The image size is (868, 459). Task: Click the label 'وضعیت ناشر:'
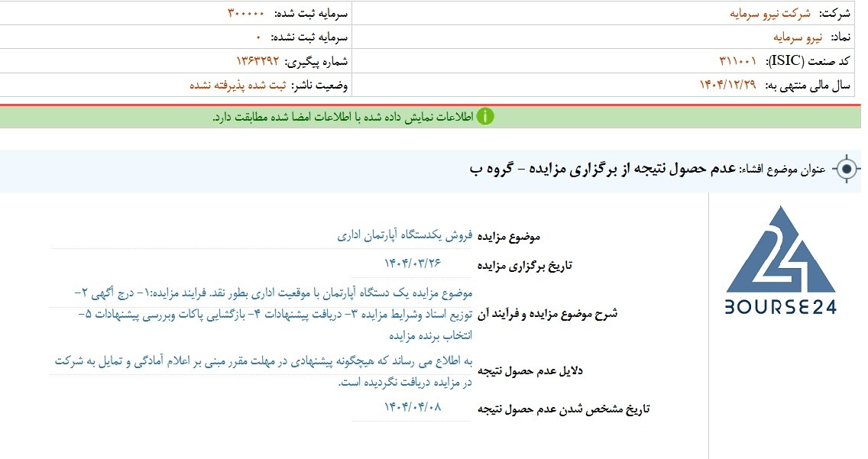point(320,86)
